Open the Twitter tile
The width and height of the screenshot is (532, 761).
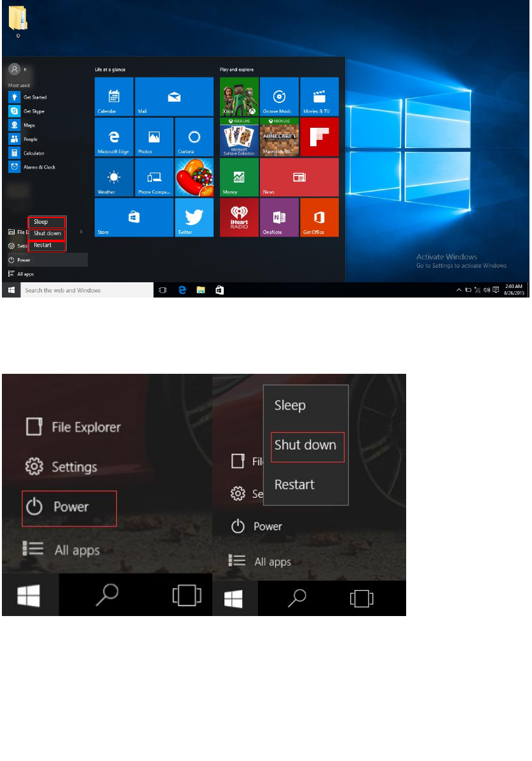pyautogui.click(x=194, y=217)
